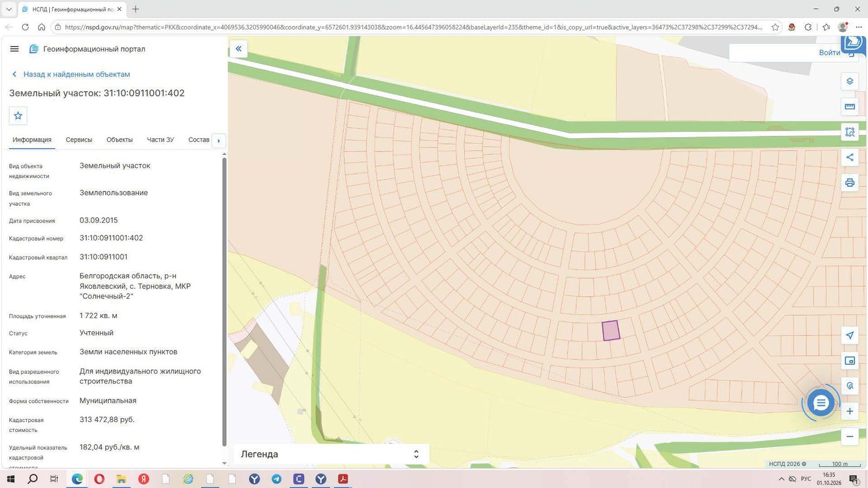The width and height of the screenshot is (868, 488).
Task: Click the Войти login button
Action: point(829,53)
